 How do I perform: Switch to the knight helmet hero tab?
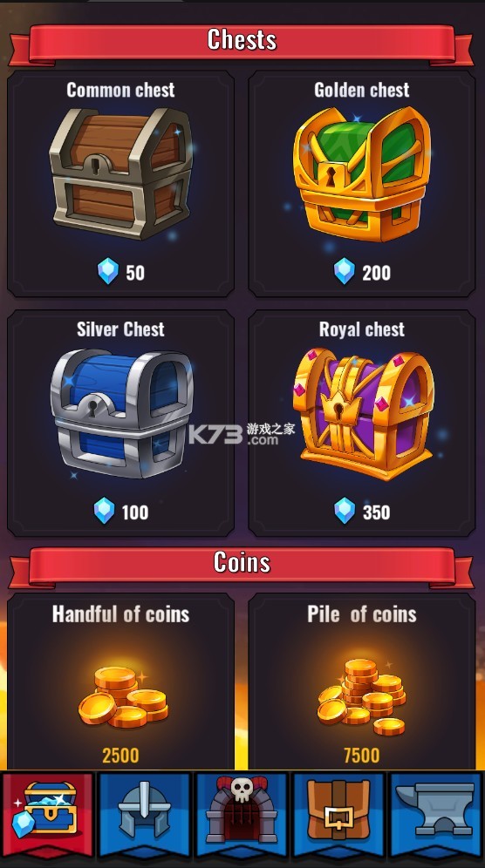coord(145,814)
